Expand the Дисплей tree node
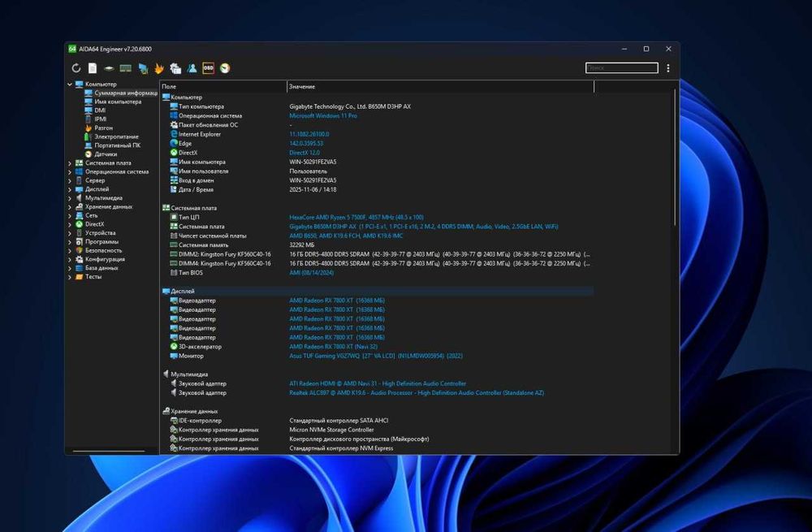812x532 pixels. pyautogui.click(x=70, y=189)
